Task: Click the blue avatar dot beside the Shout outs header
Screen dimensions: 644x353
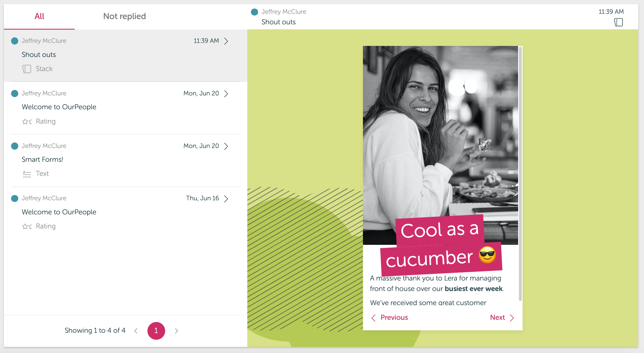Action: click(255, 12)
